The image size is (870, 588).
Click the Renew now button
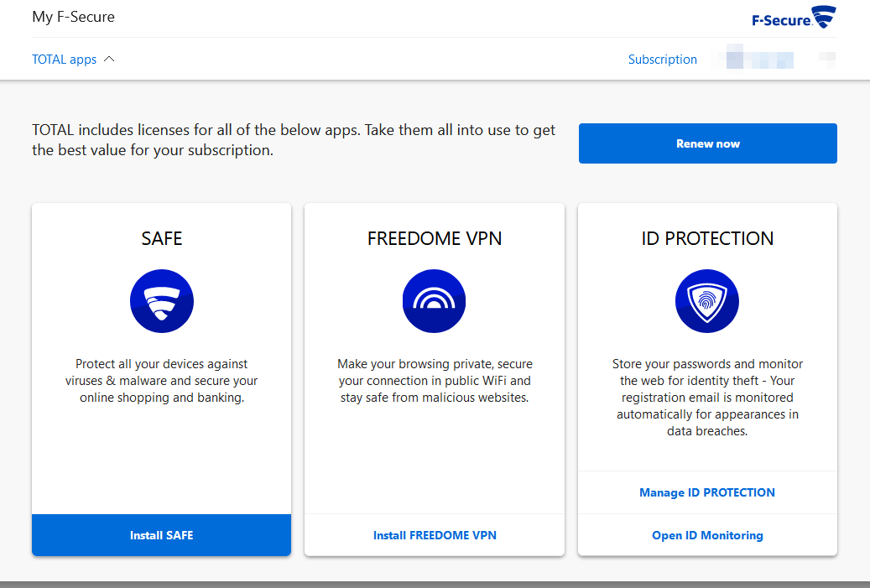click(x=708, y=143)
